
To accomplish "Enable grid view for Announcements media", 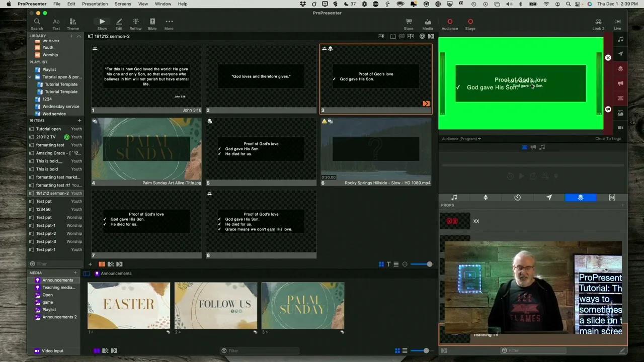I will pyautogui.click(x=397, y=350).
